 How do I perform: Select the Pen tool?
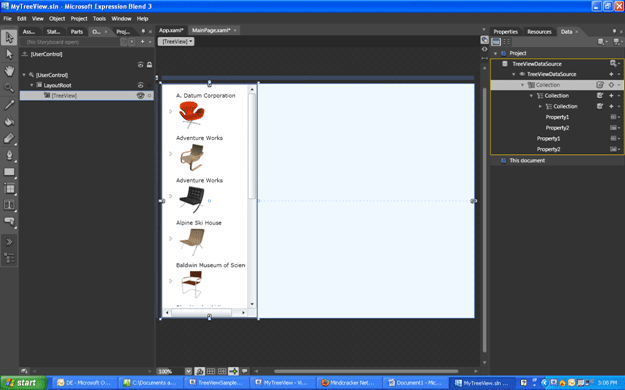point(9,155)
